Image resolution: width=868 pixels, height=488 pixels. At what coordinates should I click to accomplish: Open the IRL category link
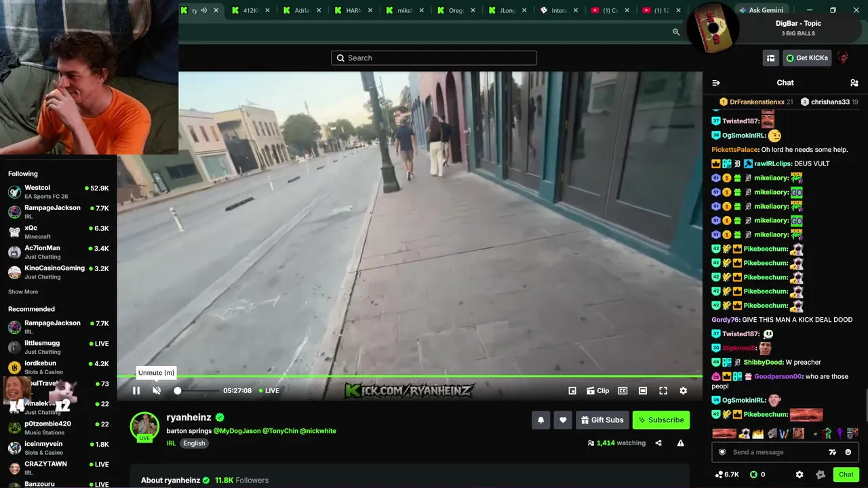[x=171, y=443]
